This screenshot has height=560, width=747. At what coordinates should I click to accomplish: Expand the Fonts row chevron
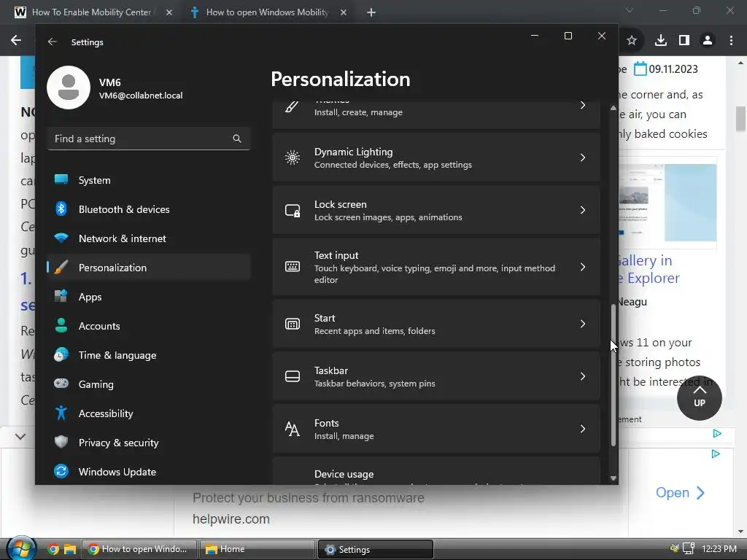click(583, 429)
